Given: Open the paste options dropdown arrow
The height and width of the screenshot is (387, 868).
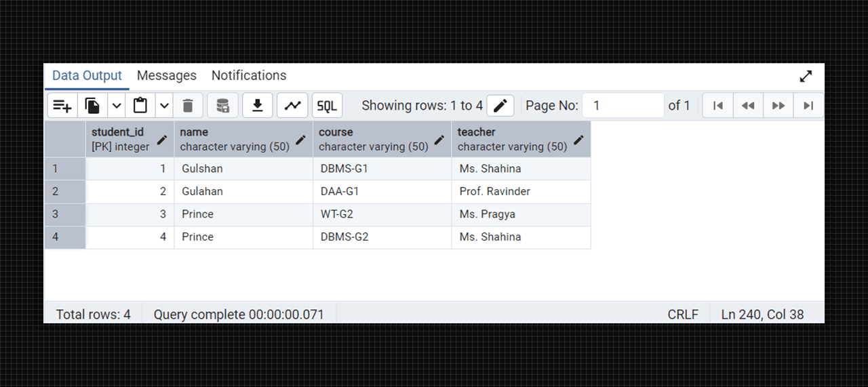Looking at the screenshot, I should click(164, 106).
